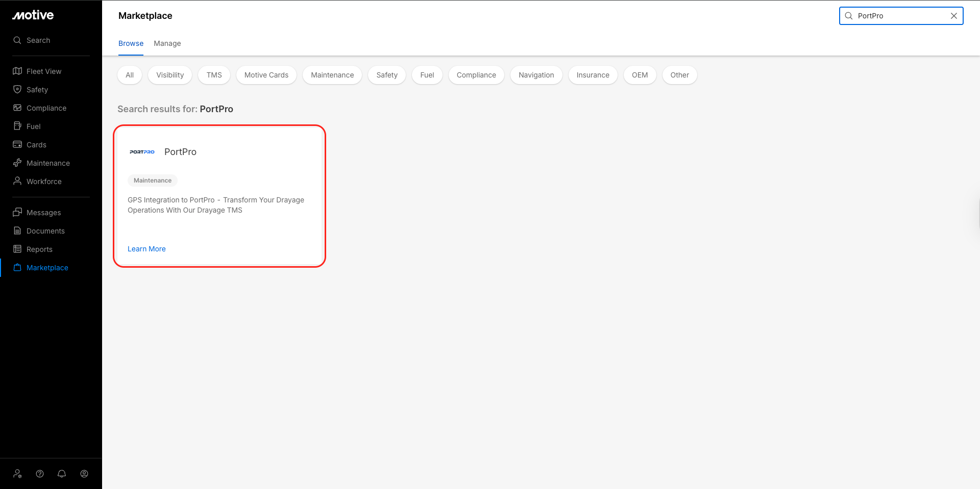Click the sidebar Search label
Image resolution: width=980 pixels, height=489 pixels.
point(38,40)
